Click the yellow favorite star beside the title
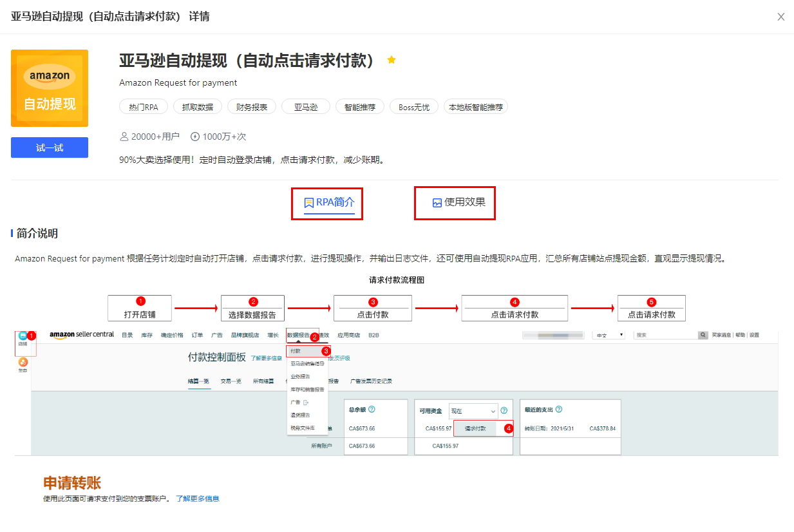The width and height of the screenshot is (794, 532). coord(392,60)
